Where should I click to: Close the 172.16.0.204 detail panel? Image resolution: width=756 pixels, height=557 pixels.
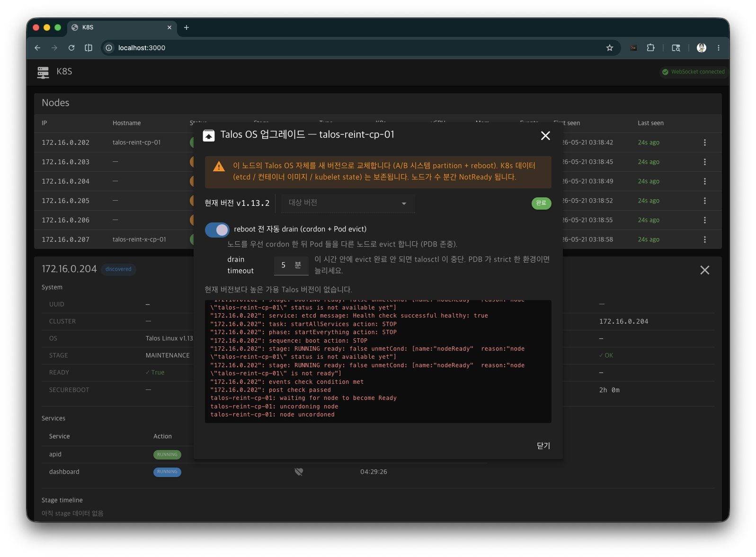point(705,270)
